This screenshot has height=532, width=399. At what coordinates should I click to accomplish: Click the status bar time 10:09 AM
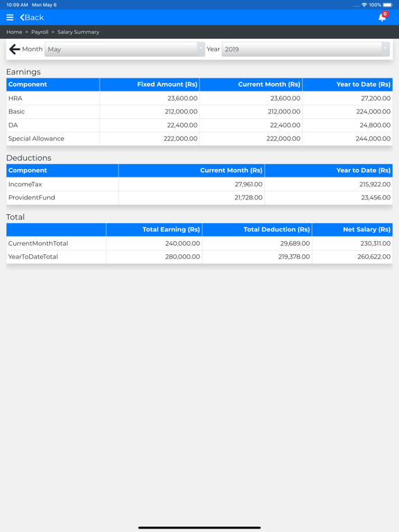point(17,5)
